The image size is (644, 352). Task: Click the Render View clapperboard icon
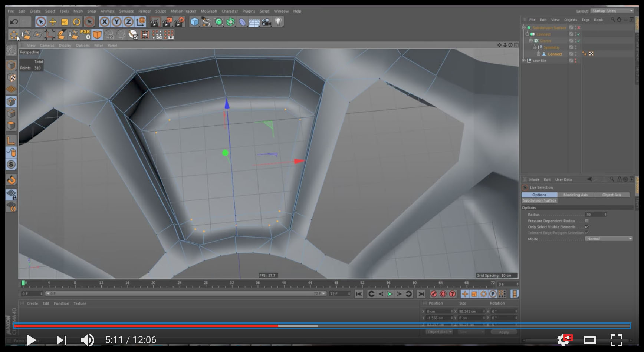[x=155, y=22]
